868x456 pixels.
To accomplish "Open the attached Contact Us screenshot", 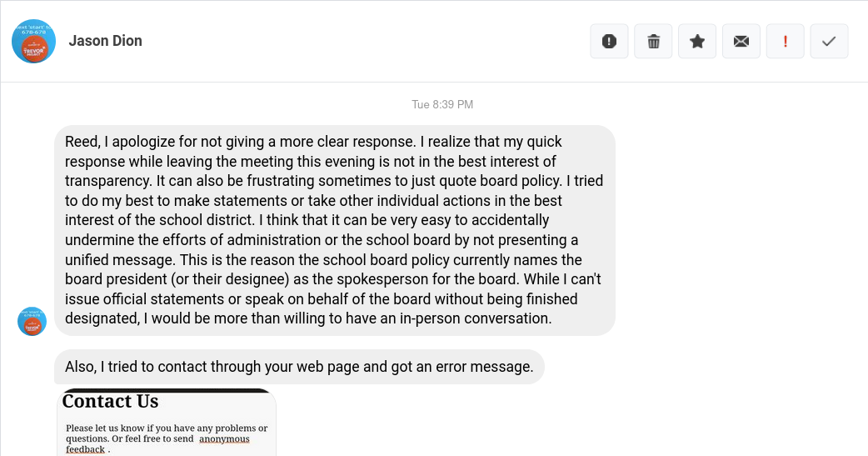I will coord(167,425).
